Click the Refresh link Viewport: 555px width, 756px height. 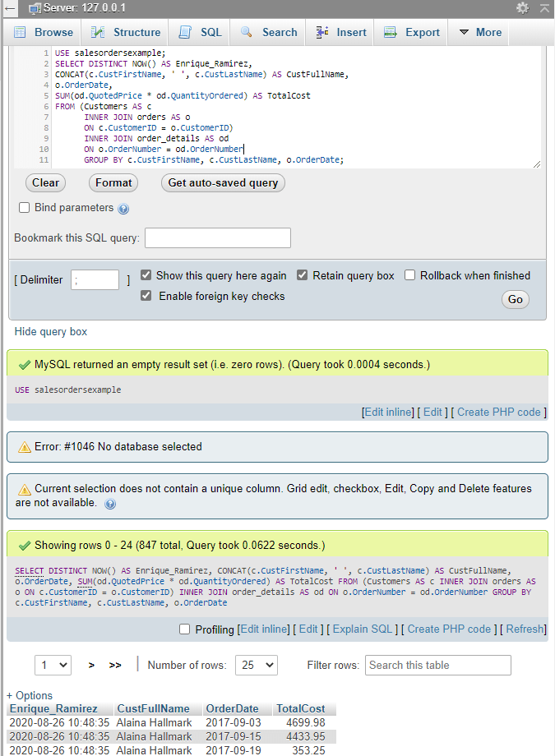click(525, 629)
